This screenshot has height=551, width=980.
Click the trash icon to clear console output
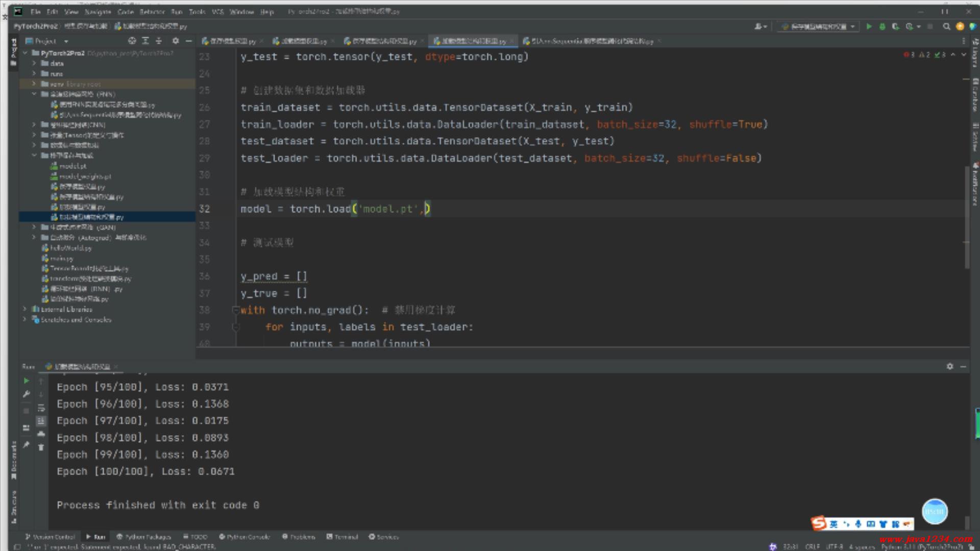tap(41, 447)
